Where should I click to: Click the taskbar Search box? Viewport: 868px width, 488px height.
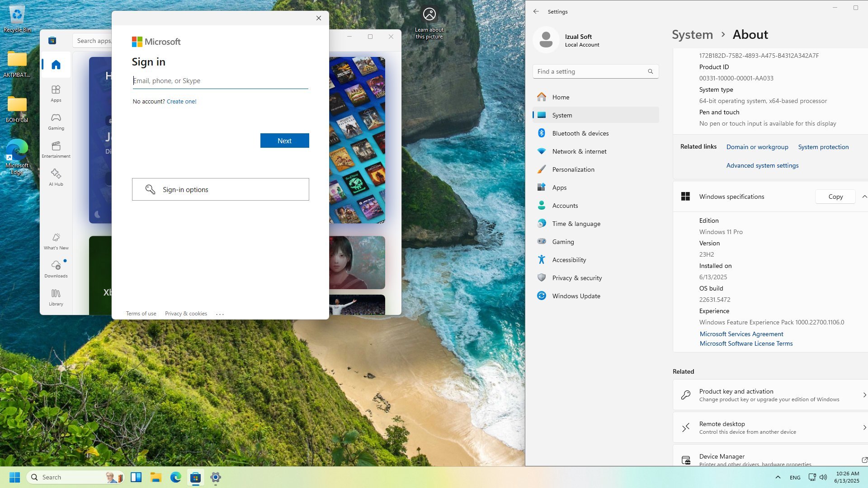pyautogui.click(x=75, y=477)
